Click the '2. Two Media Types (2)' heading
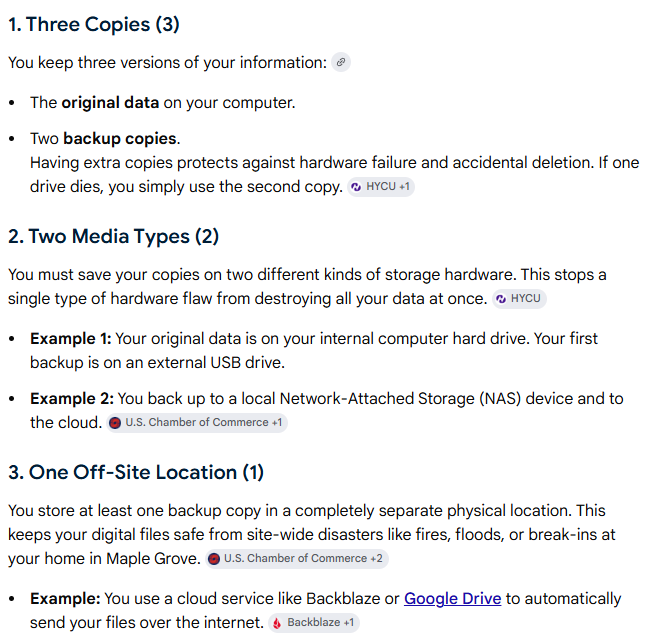 114,236
